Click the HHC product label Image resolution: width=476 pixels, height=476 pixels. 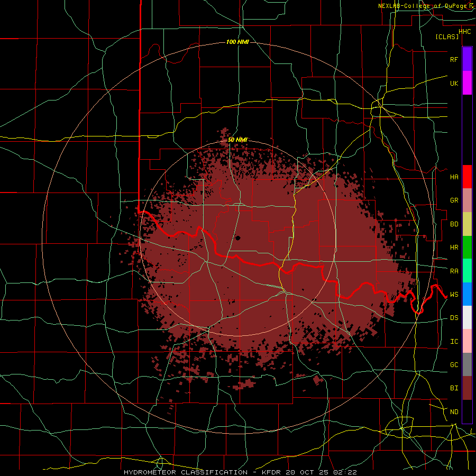(464, 32)
